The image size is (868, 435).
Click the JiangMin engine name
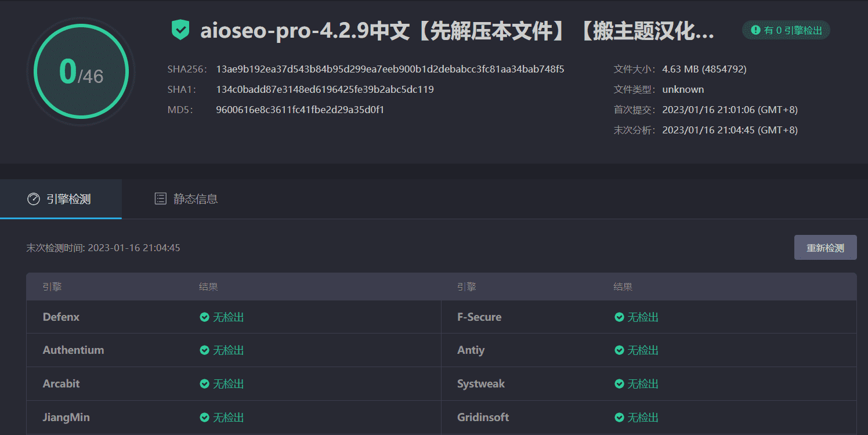point(66,418)
